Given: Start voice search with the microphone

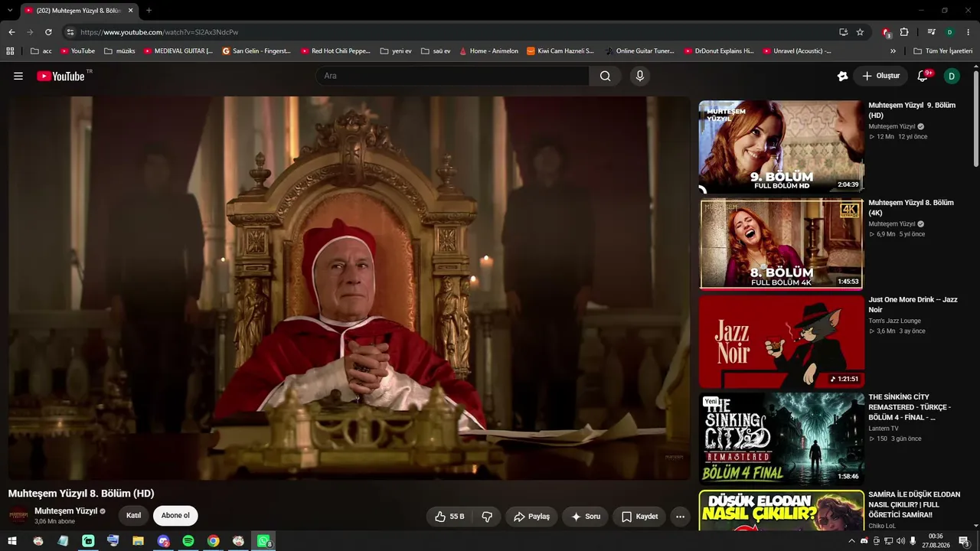Looking at the screenshot, I should click(640, 76).
